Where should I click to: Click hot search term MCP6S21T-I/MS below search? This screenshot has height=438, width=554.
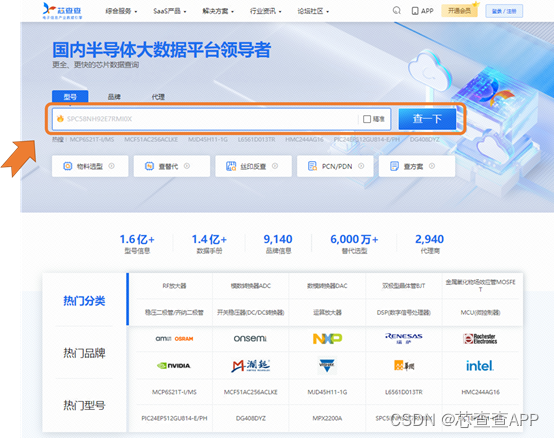pos(92,140)
